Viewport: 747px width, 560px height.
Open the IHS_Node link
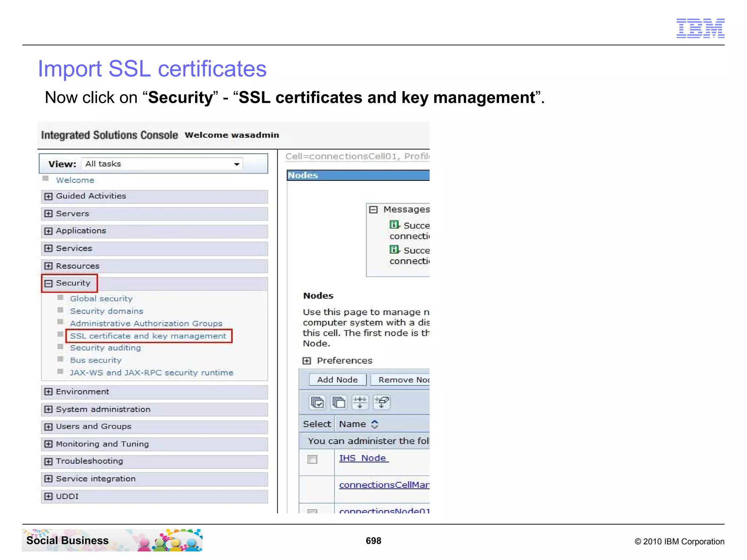364,458
